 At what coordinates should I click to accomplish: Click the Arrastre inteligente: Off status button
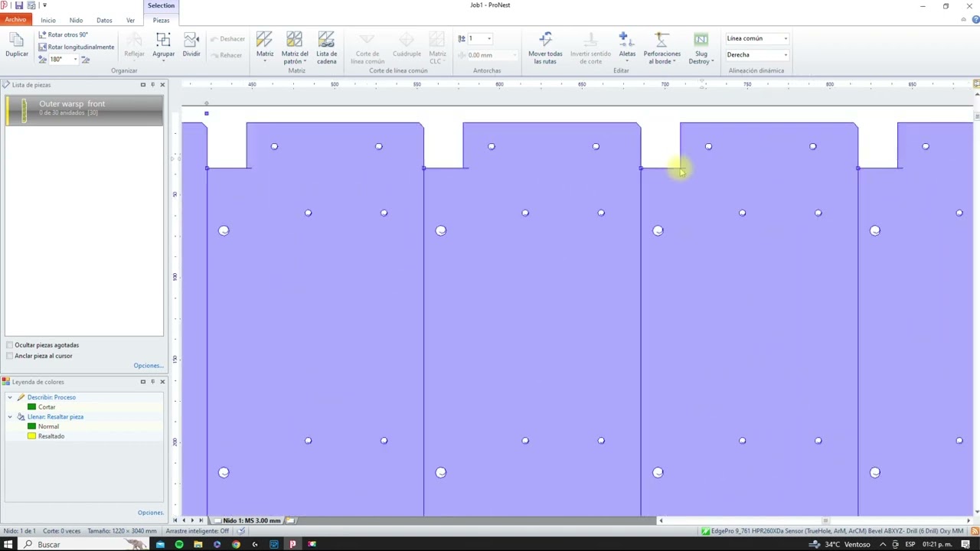197,531
